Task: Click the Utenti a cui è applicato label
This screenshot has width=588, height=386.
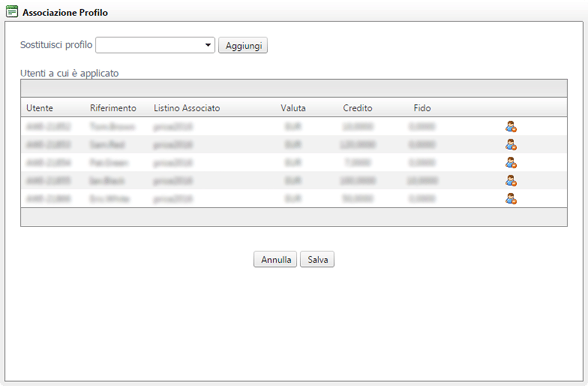Action: (69, 73)
